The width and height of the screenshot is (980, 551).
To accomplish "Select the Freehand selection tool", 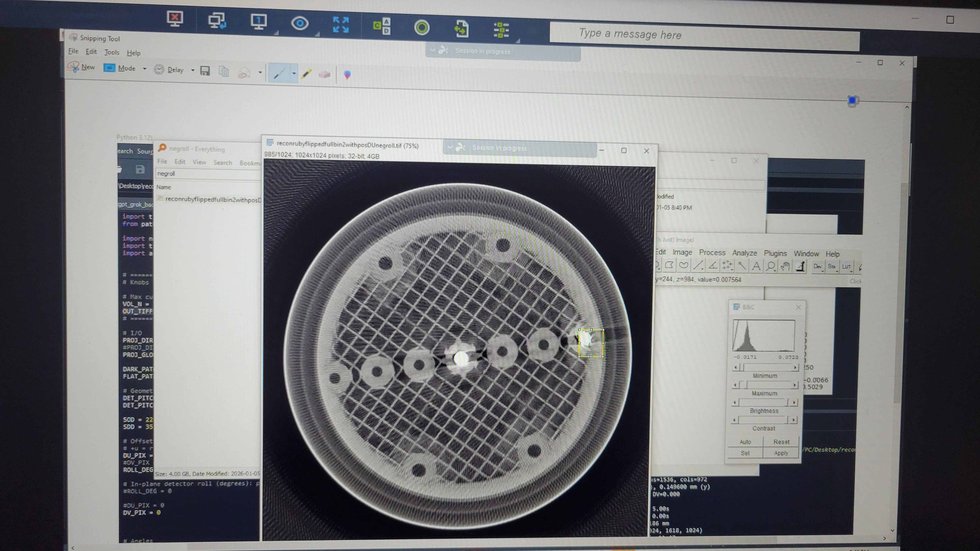I will 684,266.
